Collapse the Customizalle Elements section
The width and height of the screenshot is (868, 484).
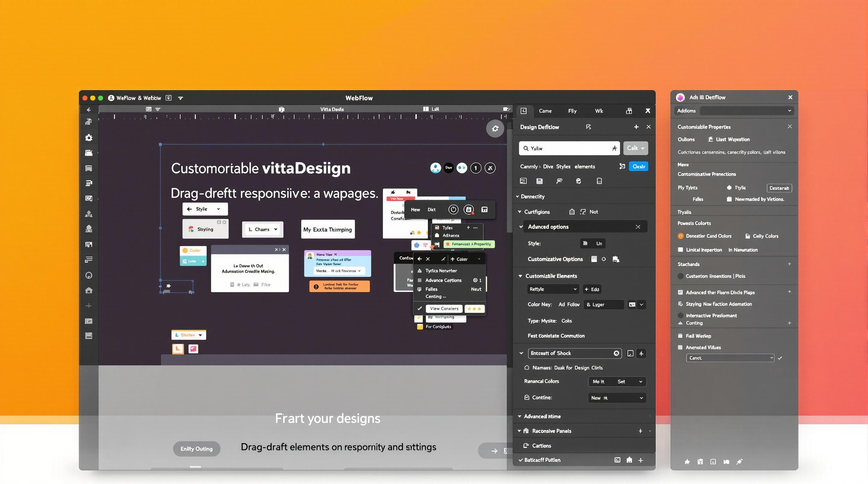(x=520, y=276)
